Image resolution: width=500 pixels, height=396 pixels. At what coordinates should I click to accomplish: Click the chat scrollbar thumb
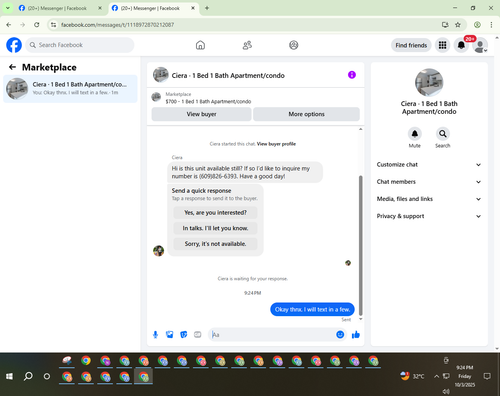click(360, 245)
